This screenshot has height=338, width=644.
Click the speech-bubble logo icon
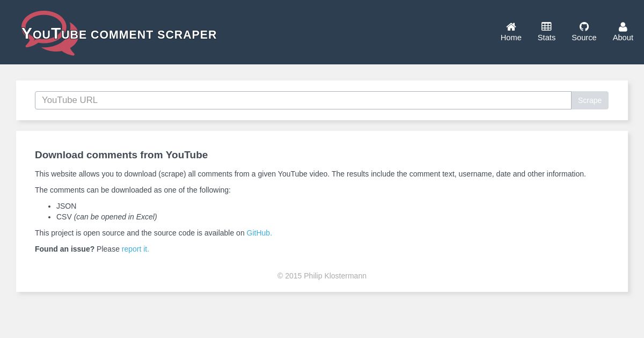tap(50, 33)
